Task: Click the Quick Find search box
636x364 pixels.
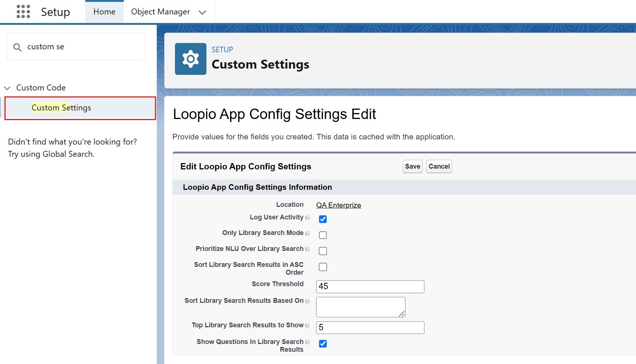Action: pos(76,46)
